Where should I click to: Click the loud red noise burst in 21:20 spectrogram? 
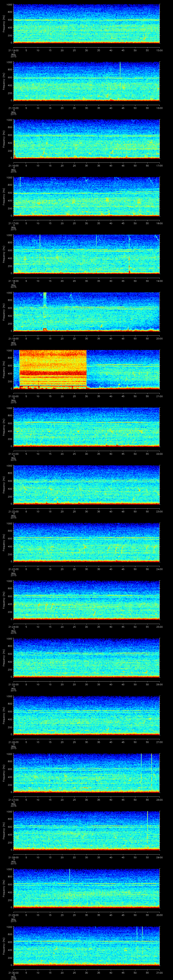[53, 369]
